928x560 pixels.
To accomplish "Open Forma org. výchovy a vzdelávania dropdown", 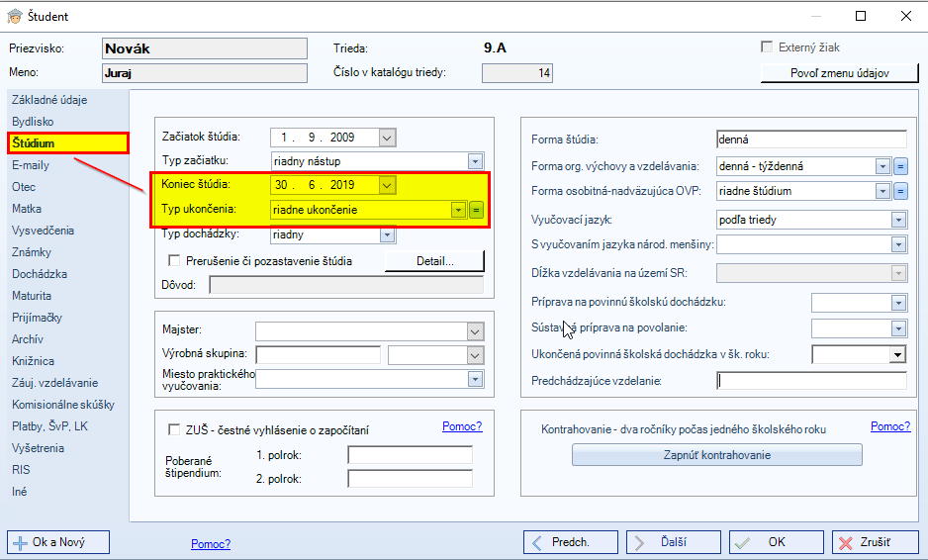I will pyautogui.click(x=882, y=166).
